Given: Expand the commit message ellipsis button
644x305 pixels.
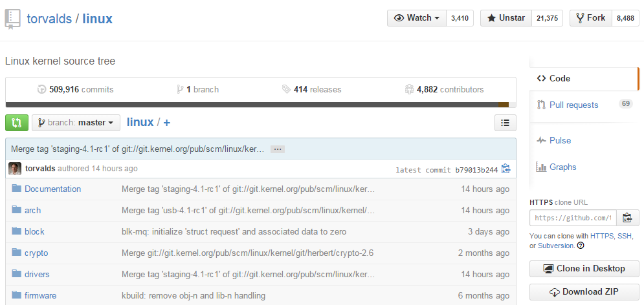Looking at the screenshot, I should click(278, 149).
